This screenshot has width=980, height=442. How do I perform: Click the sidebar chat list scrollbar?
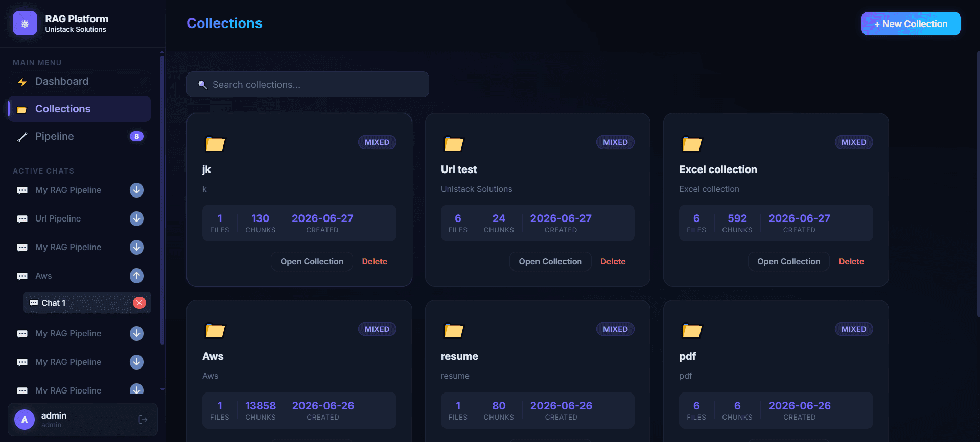162,199
